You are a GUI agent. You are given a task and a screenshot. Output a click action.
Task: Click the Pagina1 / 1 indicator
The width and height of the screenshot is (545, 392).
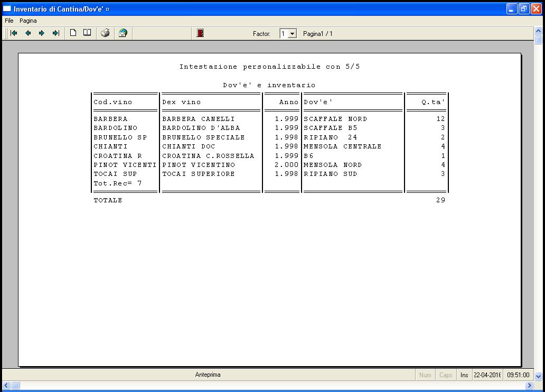pos(318,34)
